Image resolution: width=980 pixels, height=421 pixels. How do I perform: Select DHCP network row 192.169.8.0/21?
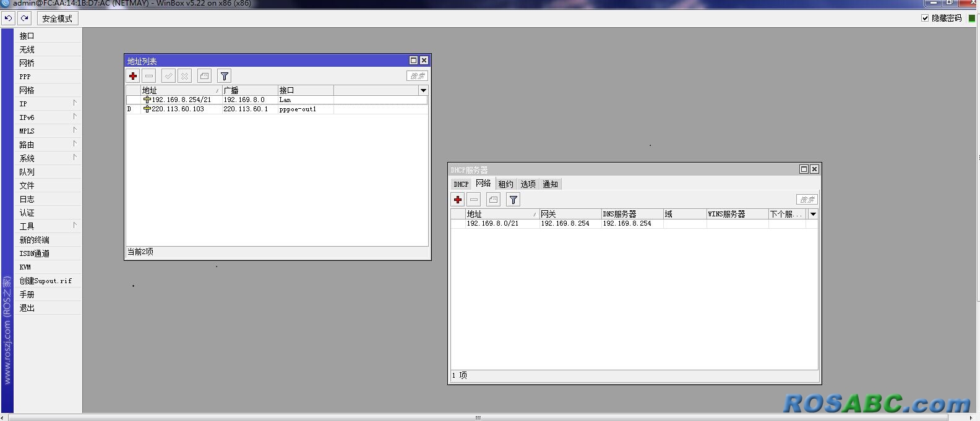click(634, 223)
